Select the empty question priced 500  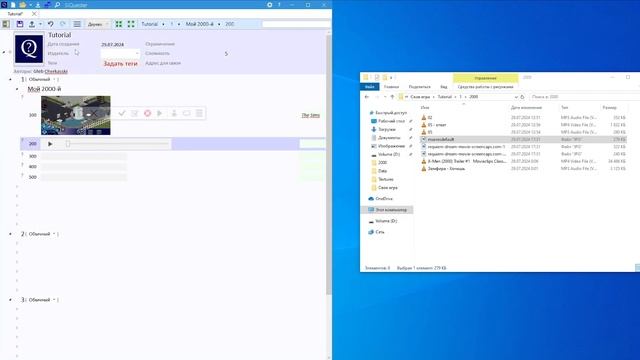[84, 177]
